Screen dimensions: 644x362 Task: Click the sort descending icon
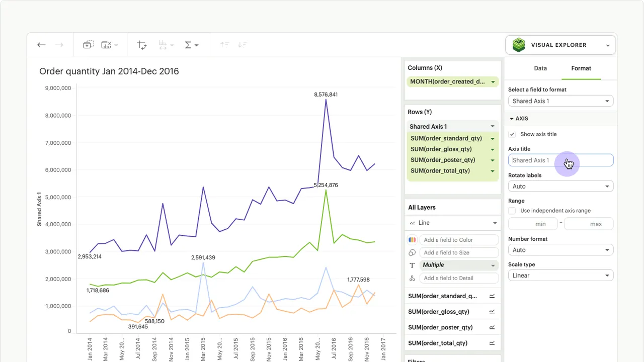point(243,45)
